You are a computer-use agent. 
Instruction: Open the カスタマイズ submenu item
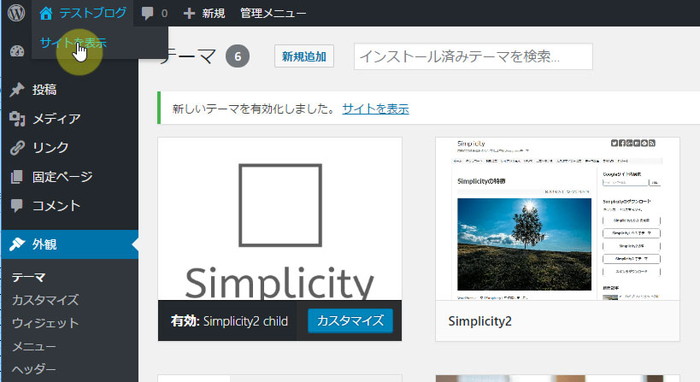(x=46, y=300)
